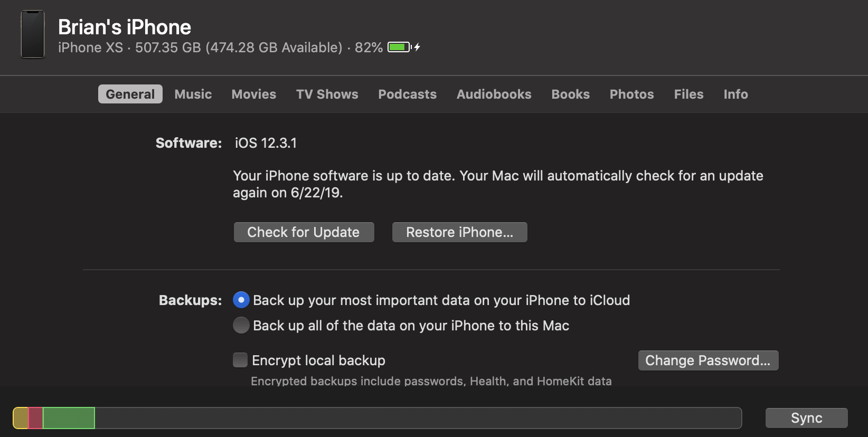This screenshot has width=868, height=437.
Task: Go to the TV Shows tab
Action: [x=327, y=94]
